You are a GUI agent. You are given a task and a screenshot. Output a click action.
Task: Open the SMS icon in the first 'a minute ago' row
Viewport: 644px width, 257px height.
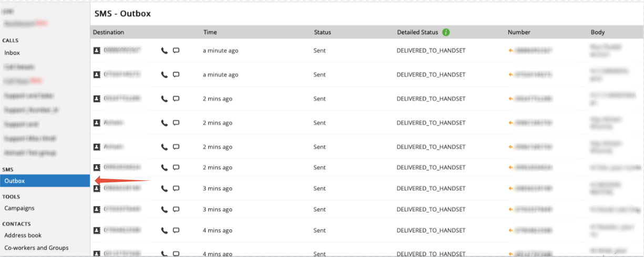176,50
